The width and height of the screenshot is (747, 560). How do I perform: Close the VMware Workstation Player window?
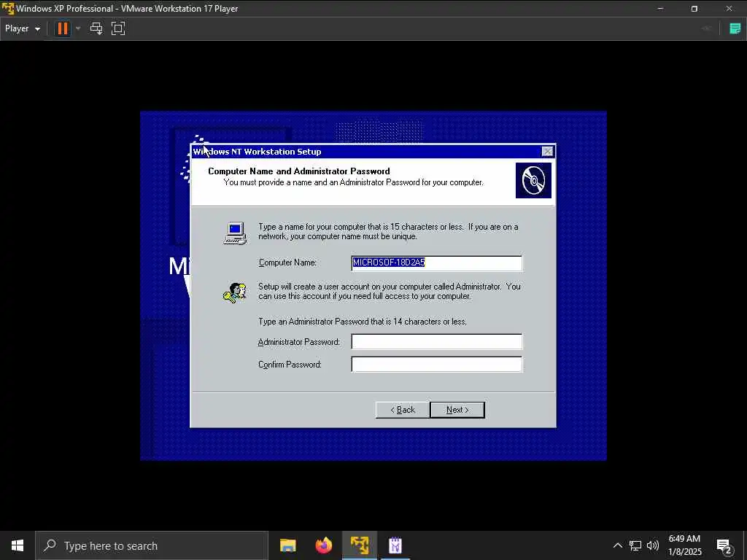[729, 9]
